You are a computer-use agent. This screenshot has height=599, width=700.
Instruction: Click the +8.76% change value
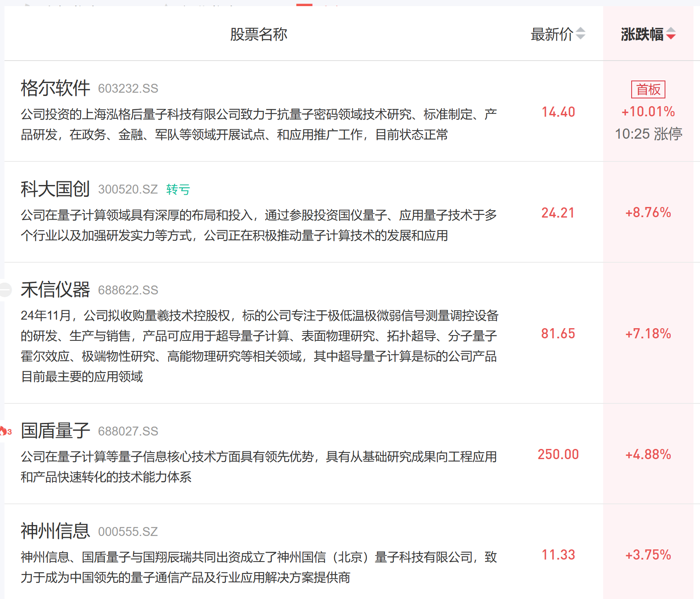(x=648, y=212)
